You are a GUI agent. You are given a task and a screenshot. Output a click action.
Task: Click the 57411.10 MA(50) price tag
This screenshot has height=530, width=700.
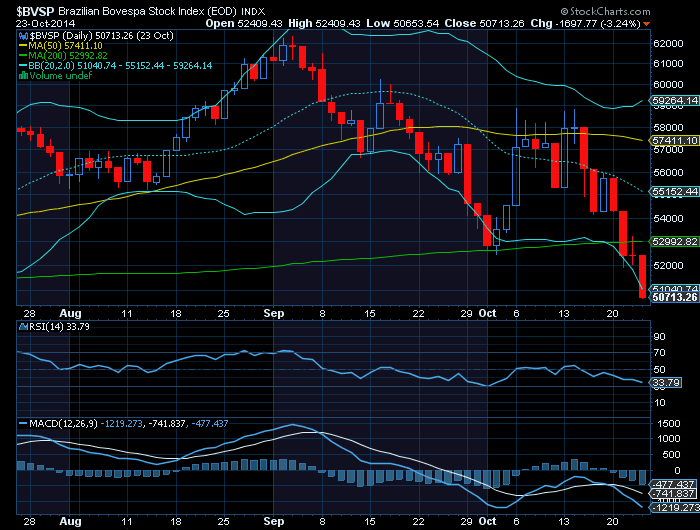(674, 141)
